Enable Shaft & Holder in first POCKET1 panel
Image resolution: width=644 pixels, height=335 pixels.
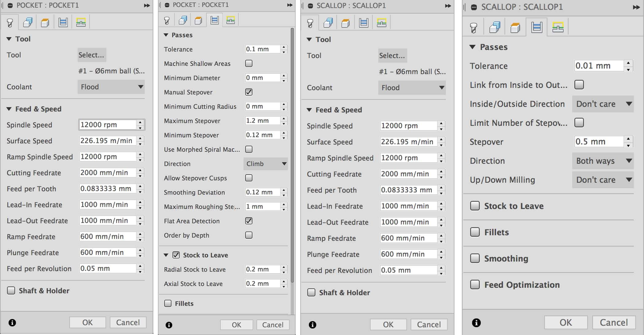11,290
